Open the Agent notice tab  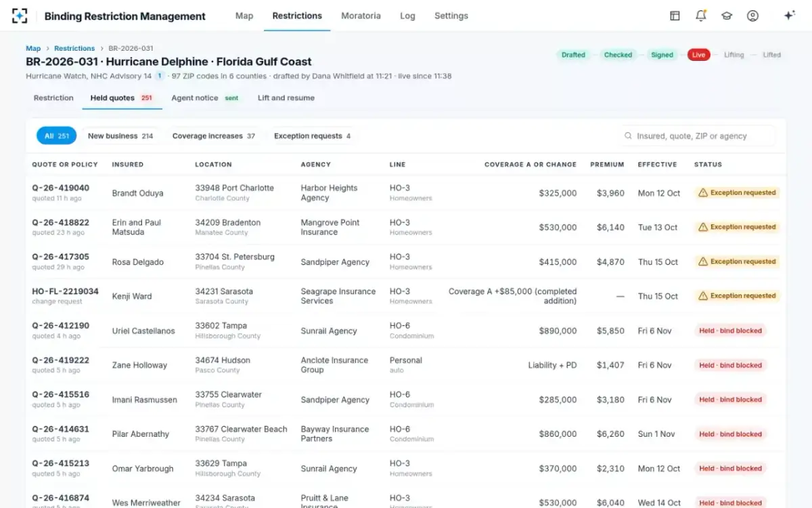click(x=206, y=98)
